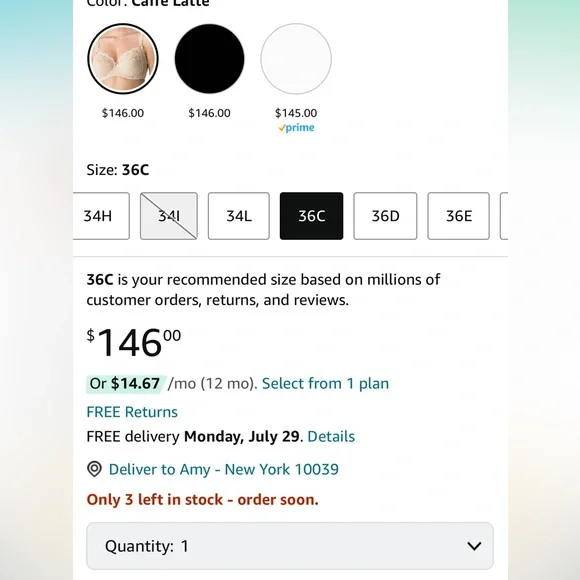This screenshot has height=580, width=580.
Task: Select unavailable size 34I
Action: (x=169, y=216)
